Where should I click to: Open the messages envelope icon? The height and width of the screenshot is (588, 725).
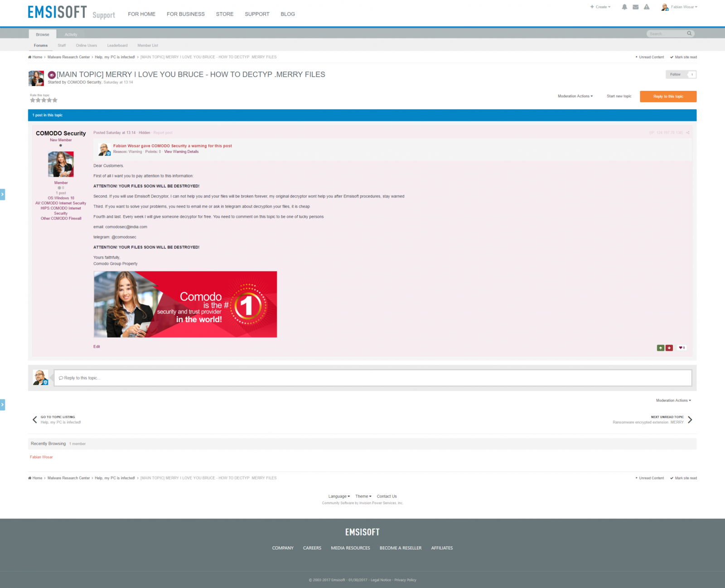click(636, 7)
